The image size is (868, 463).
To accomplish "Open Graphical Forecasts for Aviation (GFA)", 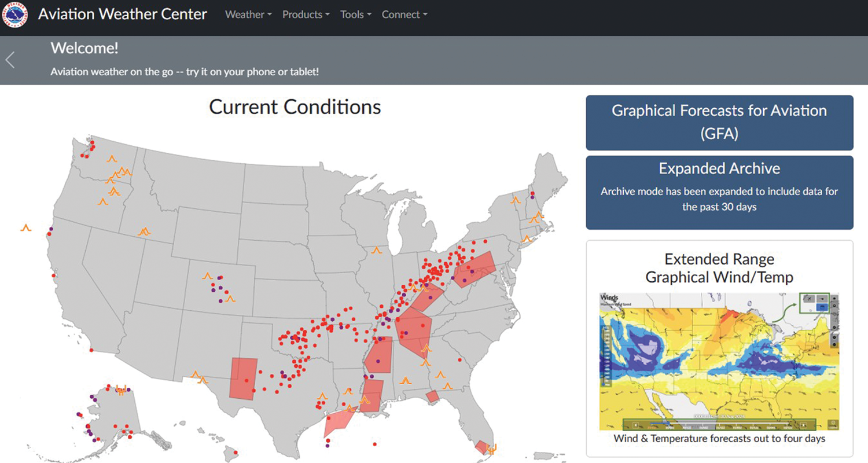I will tap(719, 123).
